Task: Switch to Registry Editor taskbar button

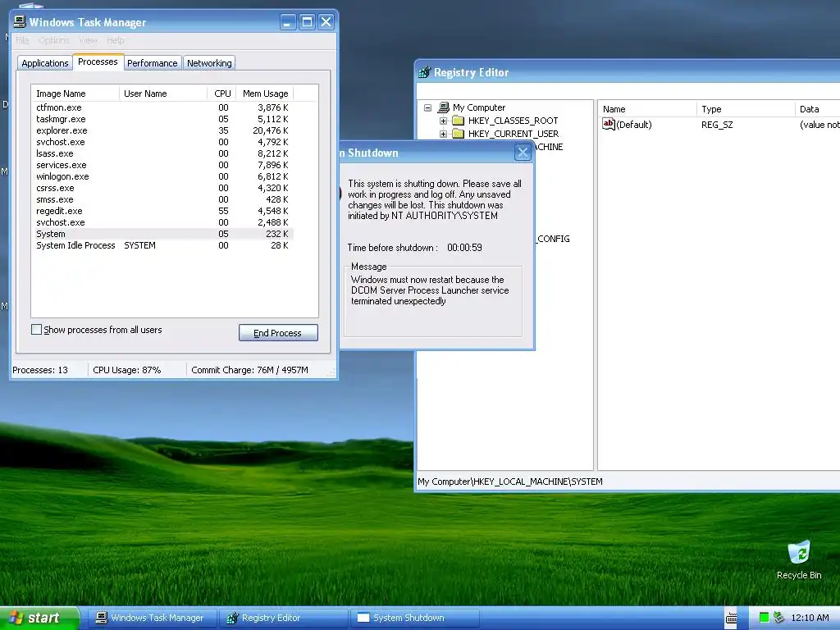Action: point(283,619)
